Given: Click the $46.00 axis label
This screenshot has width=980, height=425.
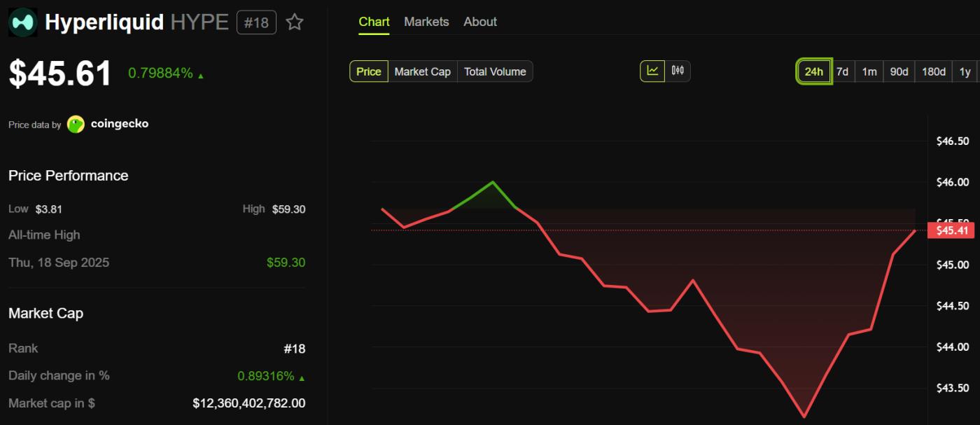Looking at the screenshot, I should (x=953, y=183).
